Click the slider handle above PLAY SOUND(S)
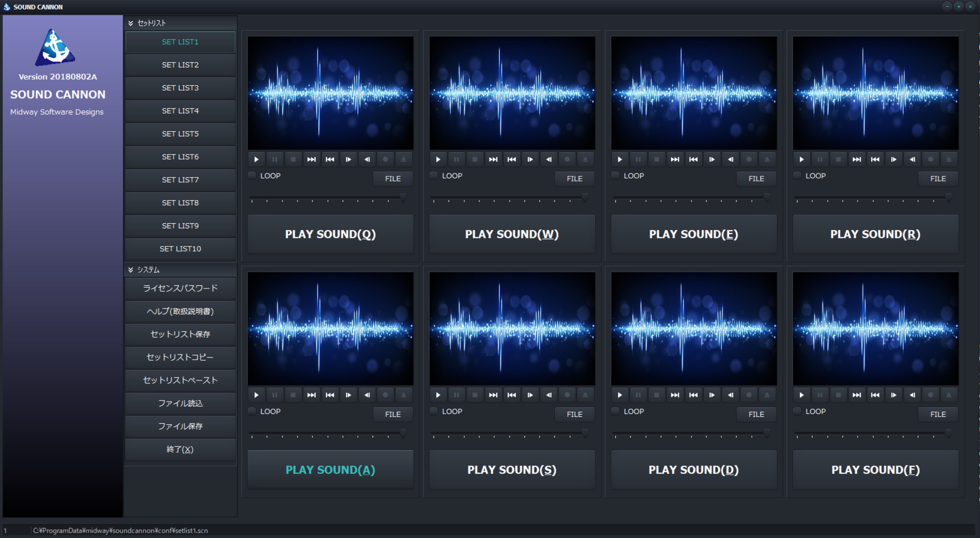The image size is (980, 538). (x=585, y=434)
